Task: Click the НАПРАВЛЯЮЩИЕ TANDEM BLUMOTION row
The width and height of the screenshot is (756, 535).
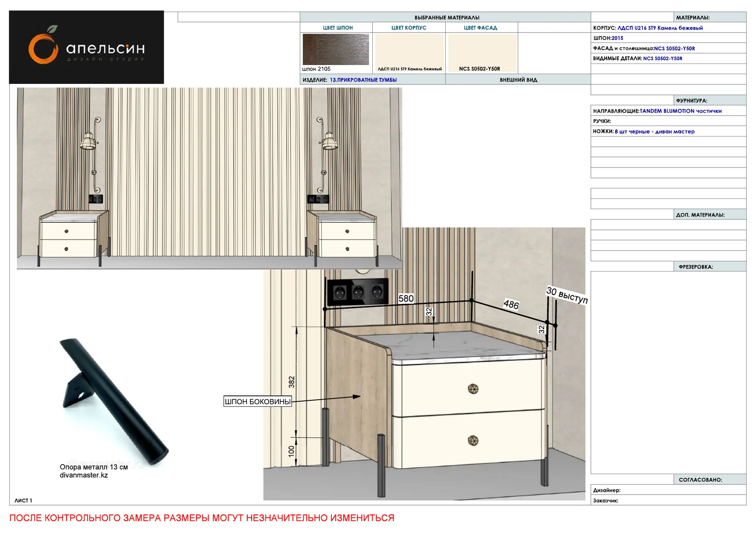Action: pyautogui.click(x=668, y=111)
